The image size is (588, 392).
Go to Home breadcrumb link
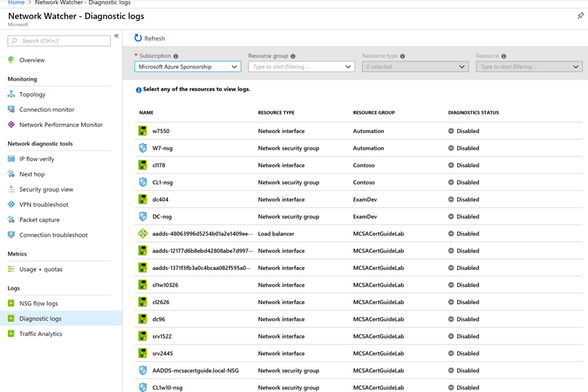[x=16, y=2]
